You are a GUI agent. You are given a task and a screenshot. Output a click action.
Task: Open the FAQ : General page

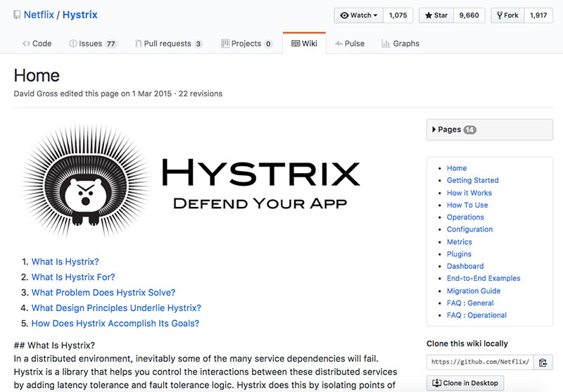(x=470, y=303)
